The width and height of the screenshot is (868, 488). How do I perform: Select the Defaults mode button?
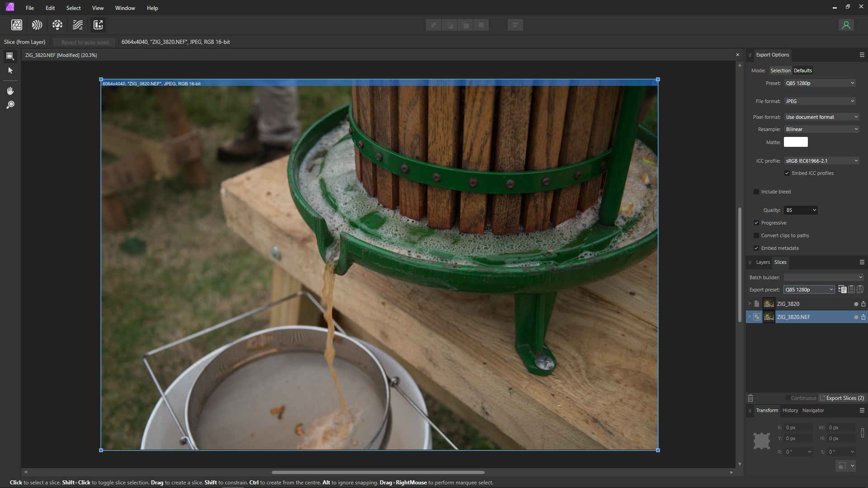802,70
